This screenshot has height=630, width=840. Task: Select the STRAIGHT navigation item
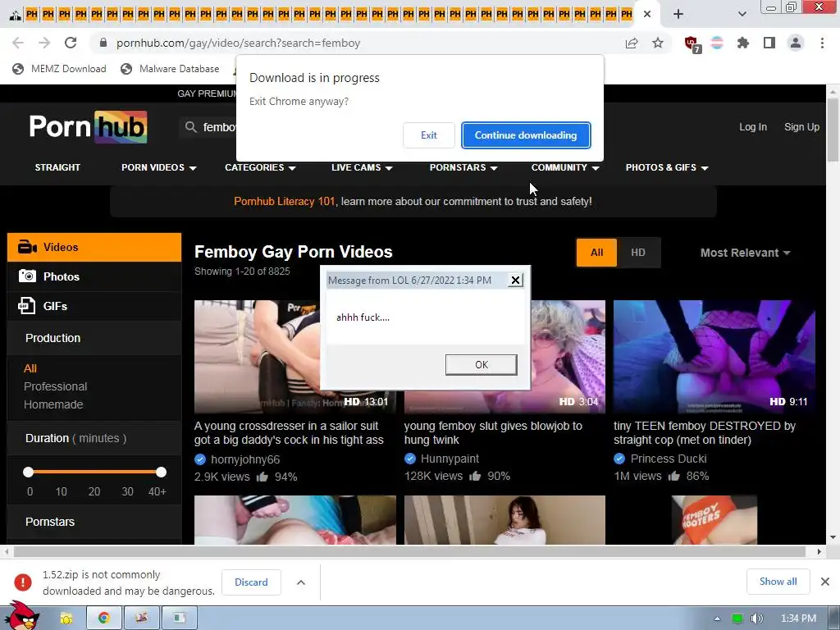(x=57, y=167)
